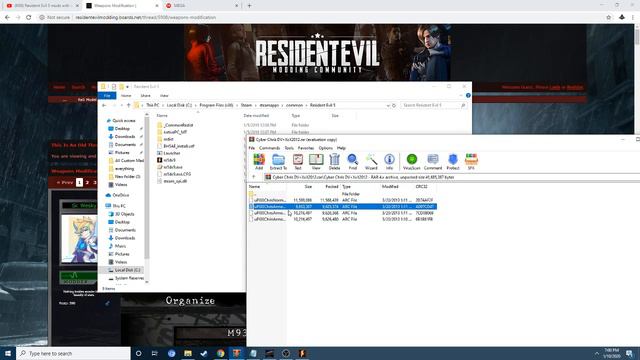Screen dimensions: 640x360
Task: Click the up-one-level arrow in WinRAR
Action: (x=253, y=177)
